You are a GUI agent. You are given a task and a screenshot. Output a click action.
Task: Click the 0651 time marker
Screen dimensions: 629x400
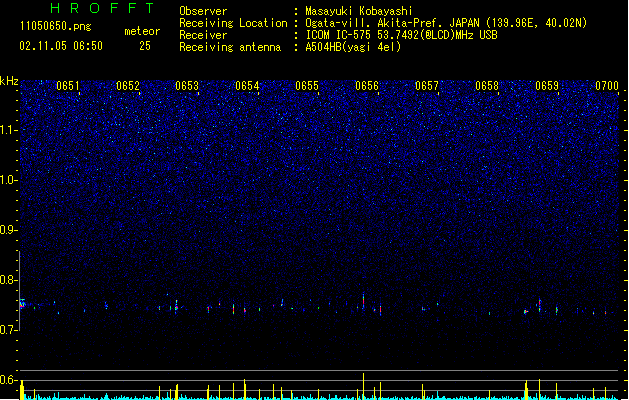pos(68,86)
